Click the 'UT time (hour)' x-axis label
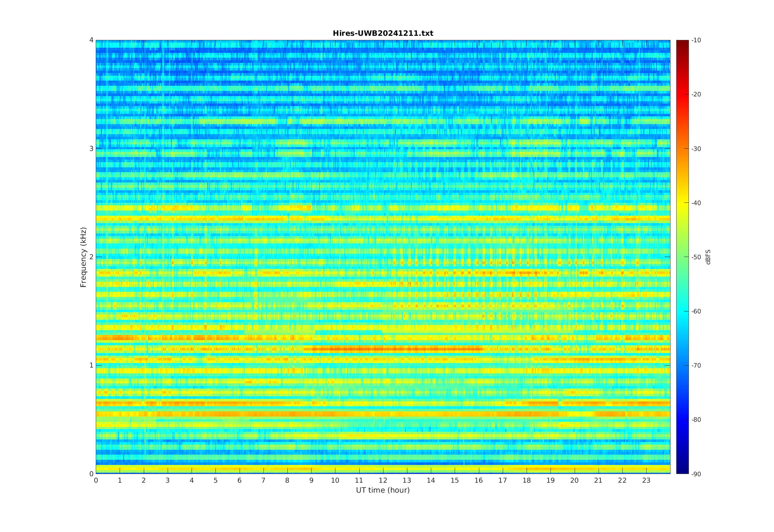Image resolution: width=774 pixels, height=532 pixels. (x=383, y=490)
